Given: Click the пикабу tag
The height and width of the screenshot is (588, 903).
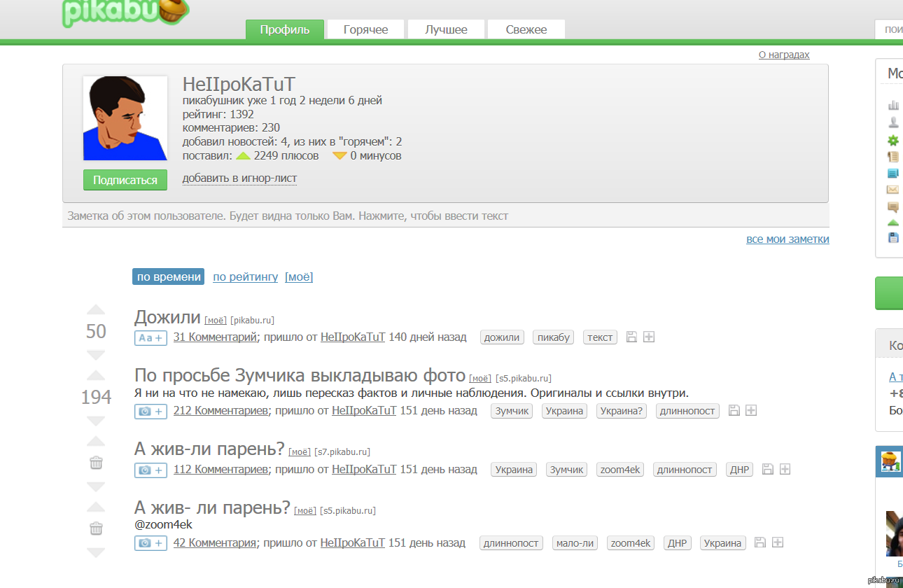Looking at the screenshot, I should click(x=553, y=337).
